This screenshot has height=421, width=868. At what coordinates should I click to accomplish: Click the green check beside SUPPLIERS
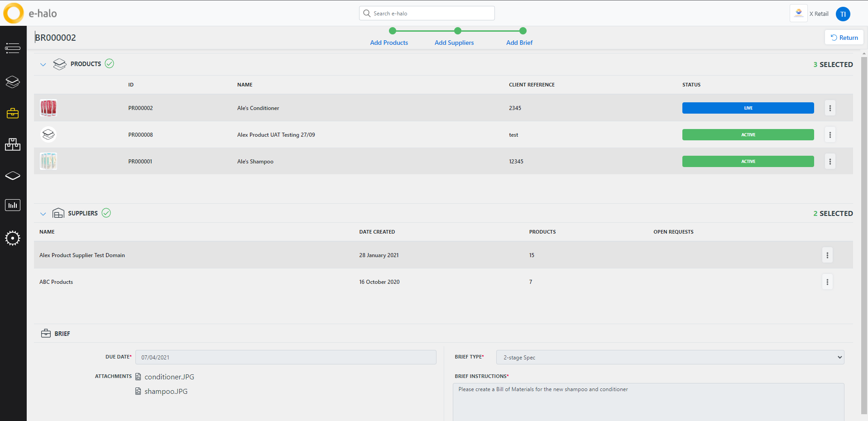tap(106, 213)
